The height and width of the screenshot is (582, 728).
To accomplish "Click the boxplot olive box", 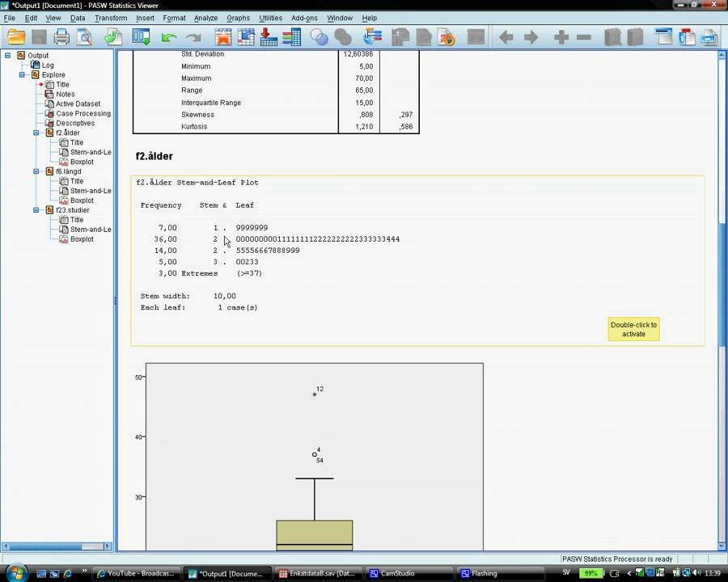I will [x=315, y=535].
